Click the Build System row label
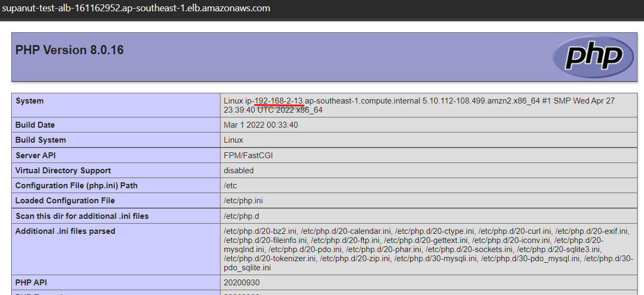Viewport: 644px width, 295px height. [x=40, y=140]
